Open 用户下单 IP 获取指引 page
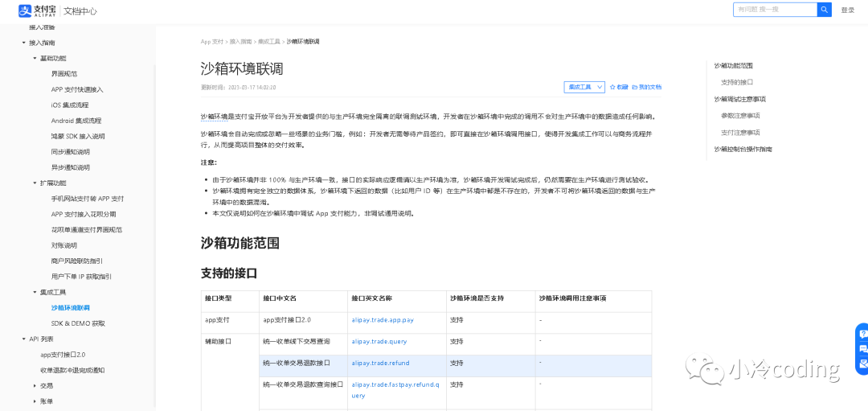868x411 pixels. (82, 277)
